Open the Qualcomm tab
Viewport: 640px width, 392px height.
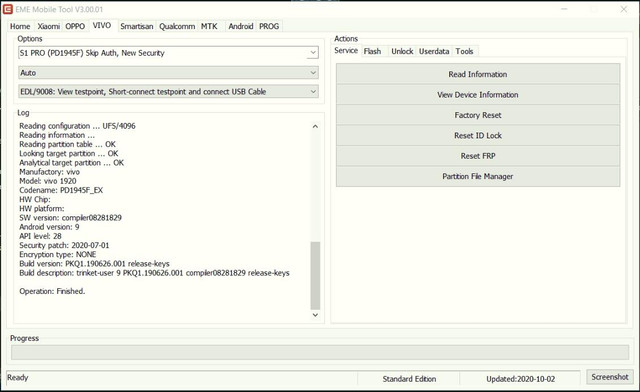pyautogui.click(x=177, y=26)
